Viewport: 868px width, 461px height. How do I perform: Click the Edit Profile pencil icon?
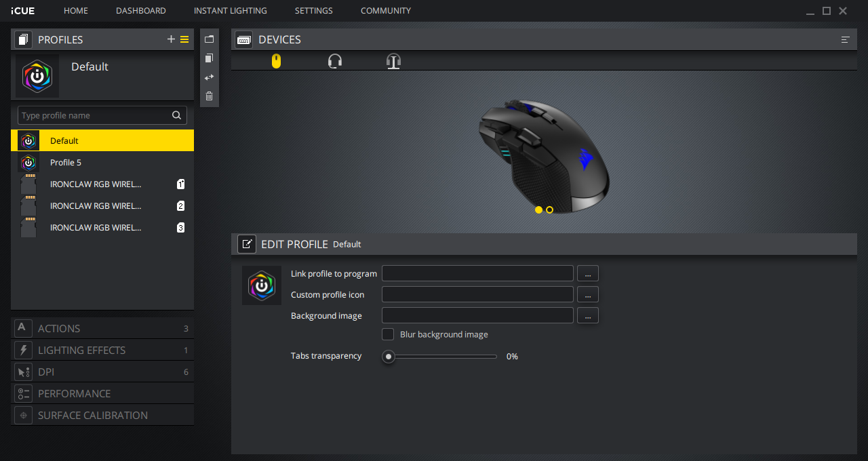[x=247, y=244]
